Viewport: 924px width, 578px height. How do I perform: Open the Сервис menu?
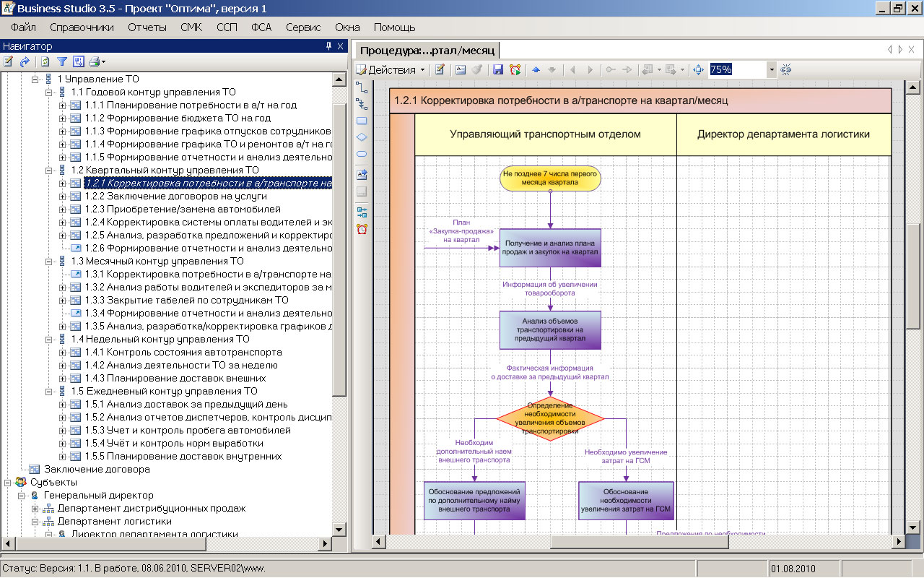(303, 27)
